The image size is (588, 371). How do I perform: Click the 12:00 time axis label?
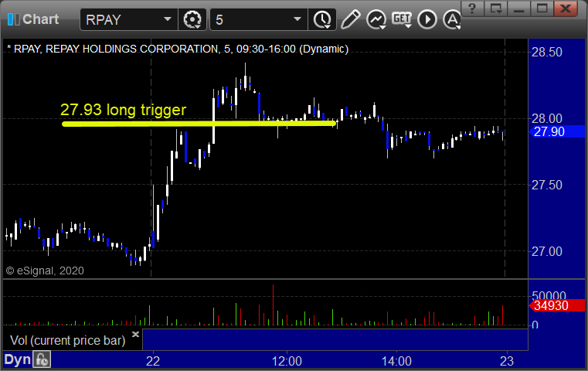click(x=287, y=361)
